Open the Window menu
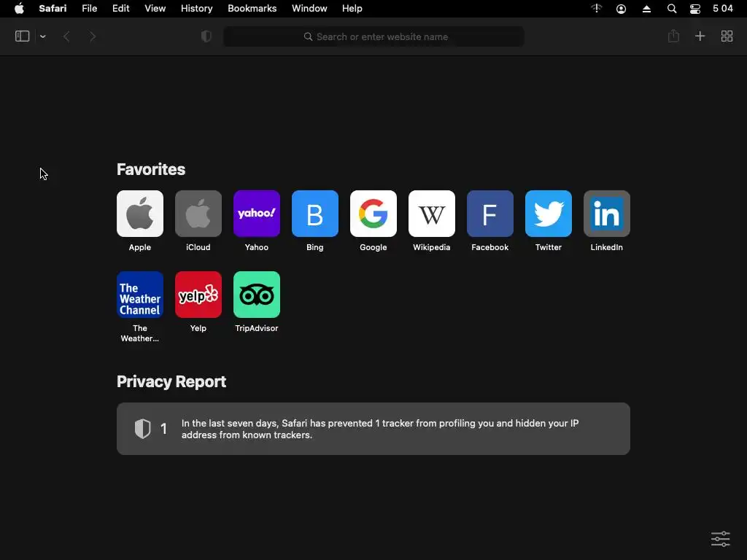 click(x=309, y=9)
